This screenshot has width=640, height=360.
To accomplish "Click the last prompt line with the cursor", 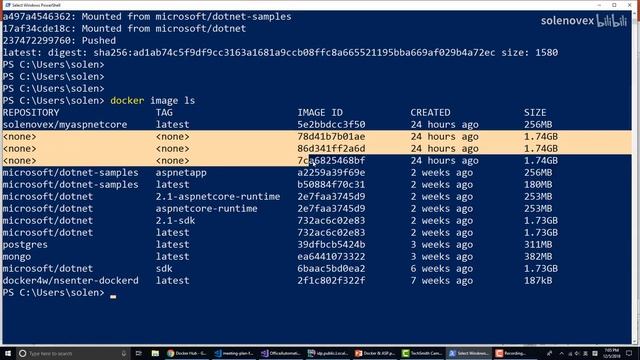I will point(59,293).
